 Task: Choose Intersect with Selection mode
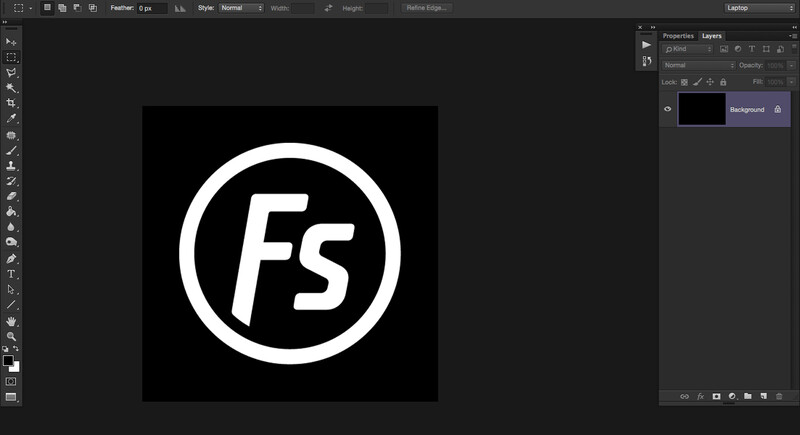pos(93,8)
